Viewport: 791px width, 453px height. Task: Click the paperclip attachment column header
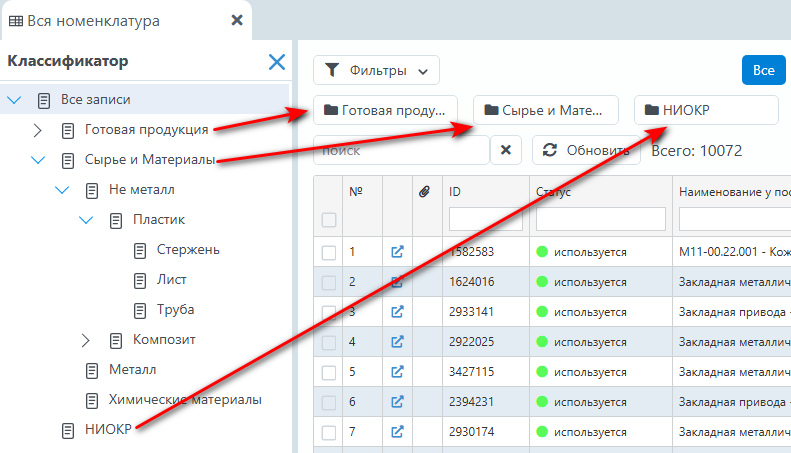422,191
